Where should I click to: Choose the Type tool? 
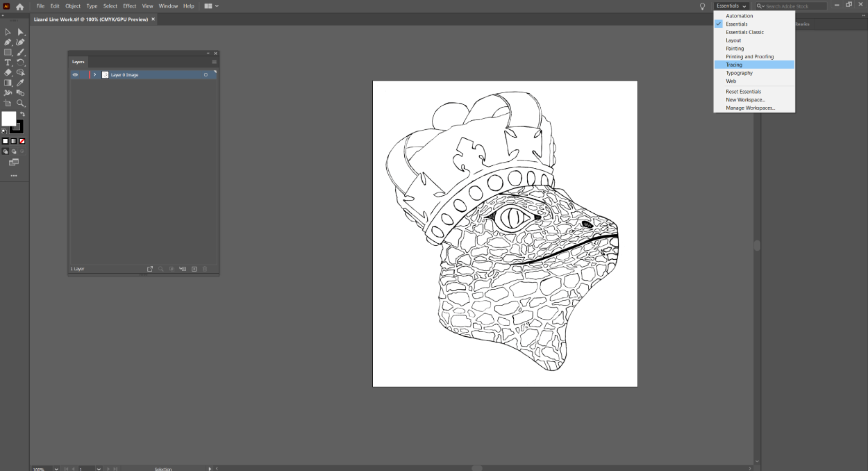click(x=8, y=63)
